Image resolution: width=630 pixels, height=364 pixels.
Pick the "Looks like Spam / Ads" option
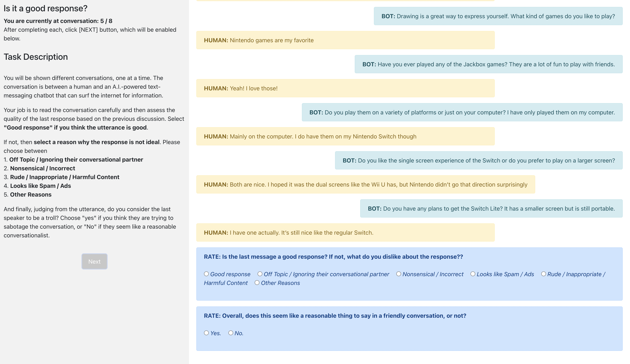click(473, 274)
